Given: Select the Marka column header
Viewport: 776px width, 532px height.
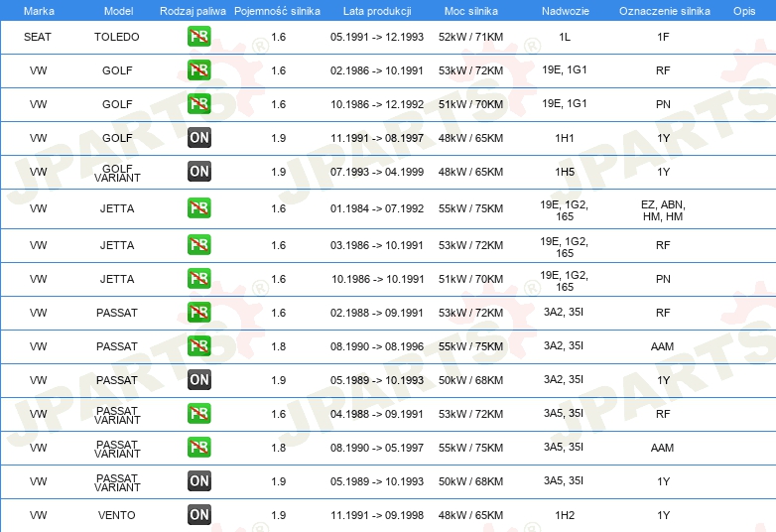Looking at the screenshot, I should (39, 11).
